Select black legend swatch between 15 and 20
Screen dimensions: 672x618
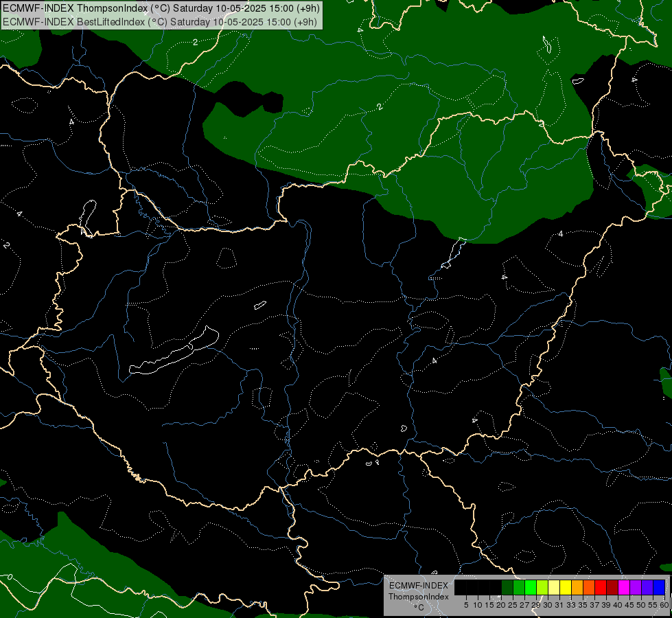(496, 587)
